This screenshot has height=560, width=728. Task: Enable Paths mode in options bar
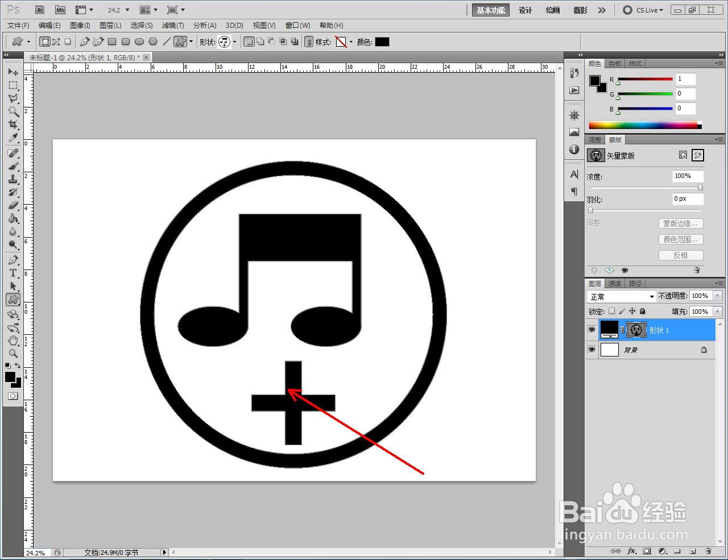tap(56, 42)
